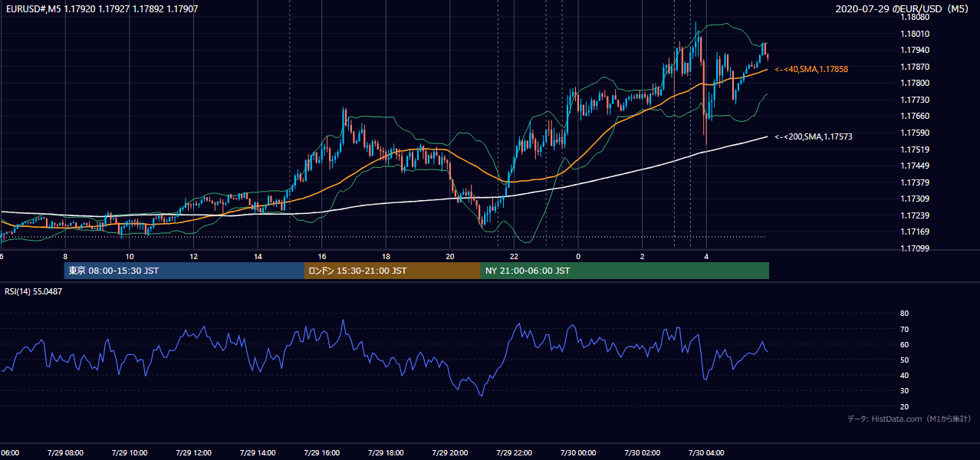Click the bottom time label 7/29 14:00

[x=258, y=452]
